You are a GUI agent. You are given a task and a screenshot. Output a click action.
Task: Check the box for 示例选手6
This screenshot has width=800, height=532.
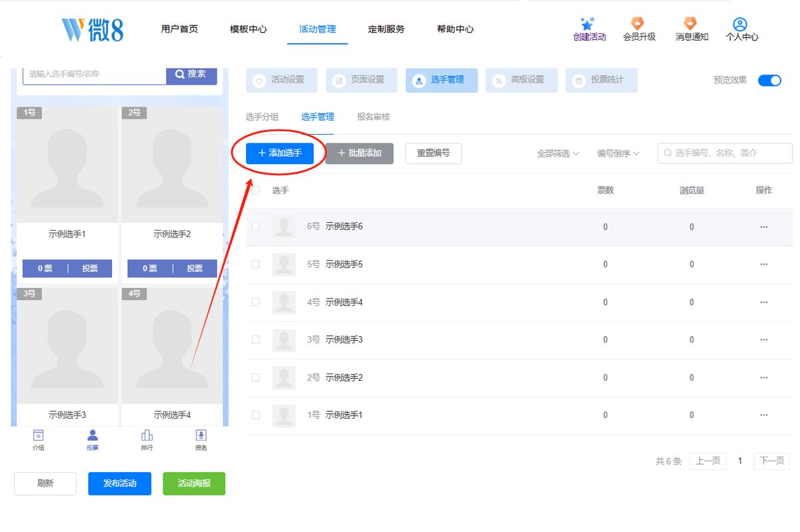[x=255, y=227]
